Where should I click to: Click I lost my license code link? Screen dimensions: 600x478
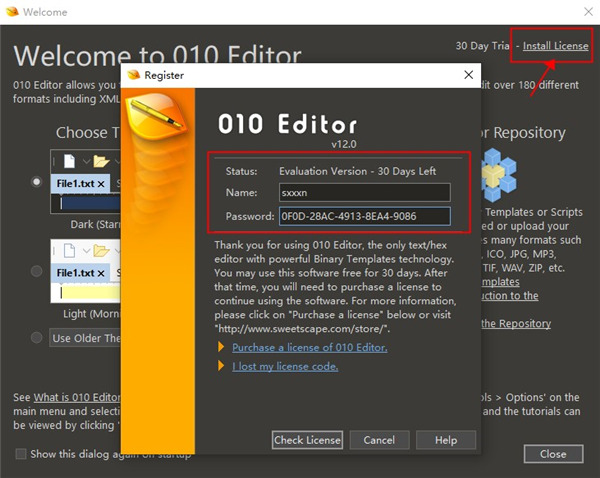[x=285, y=366]
